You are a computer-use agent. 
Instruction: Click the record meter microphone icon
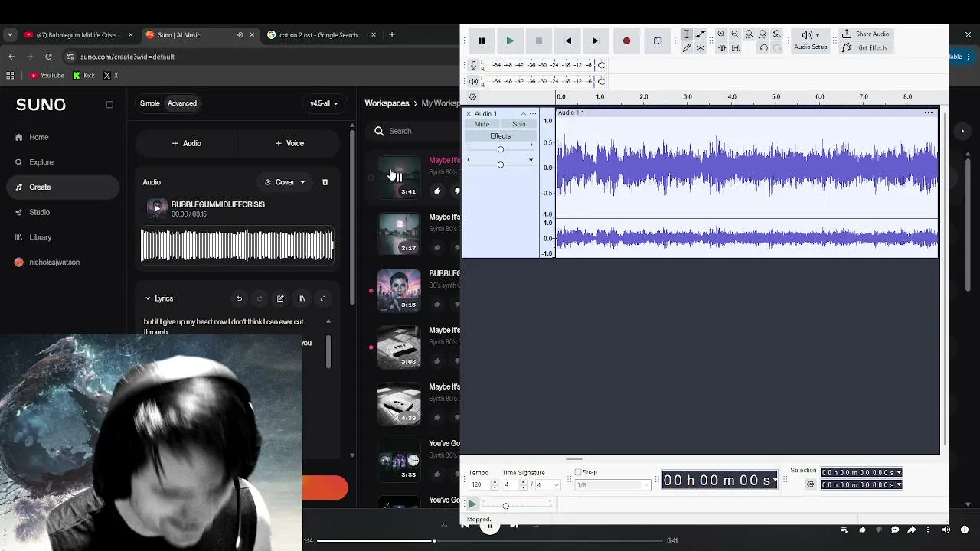(x=473, y=65)
